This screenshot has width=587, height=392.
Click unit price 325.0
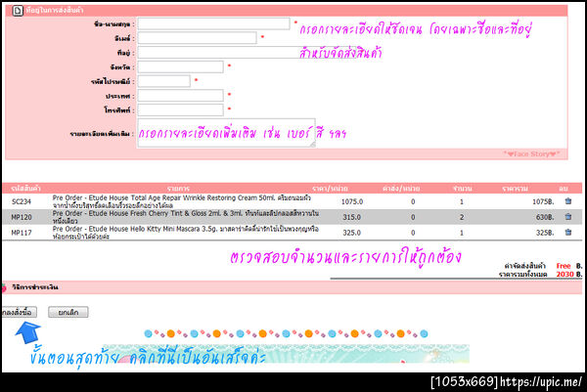point(352,233)
